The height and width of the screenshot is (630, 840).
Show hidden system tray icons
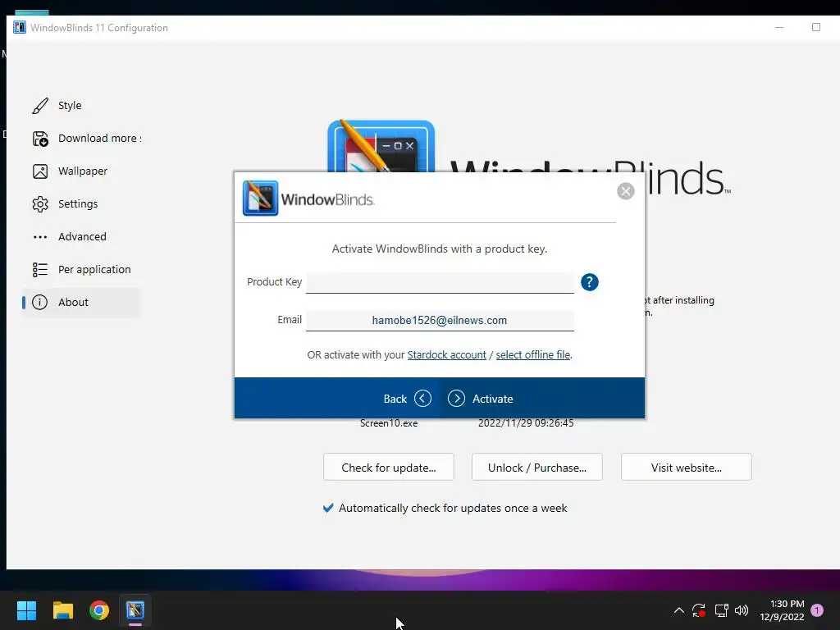click(x=678, y=610)
